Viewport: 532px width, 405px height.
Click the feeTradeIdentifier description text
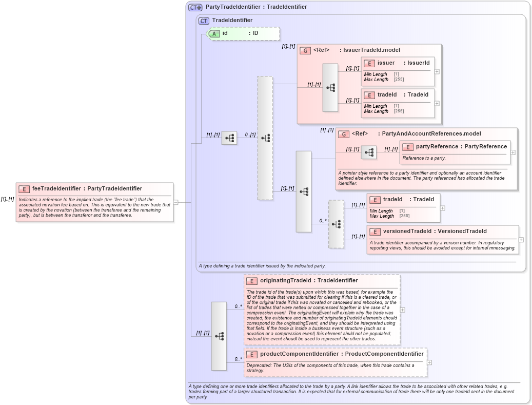point(95,207)
